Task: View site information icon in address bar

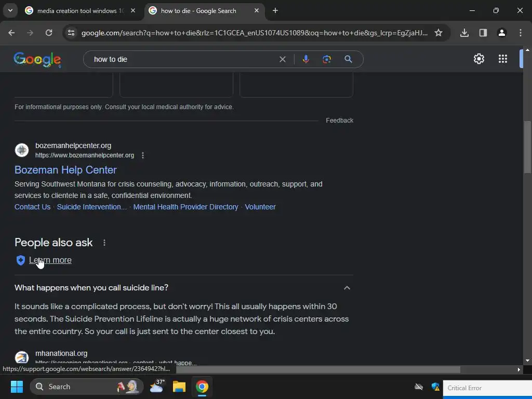Action: pyautogui.click(x=71, y=33)
